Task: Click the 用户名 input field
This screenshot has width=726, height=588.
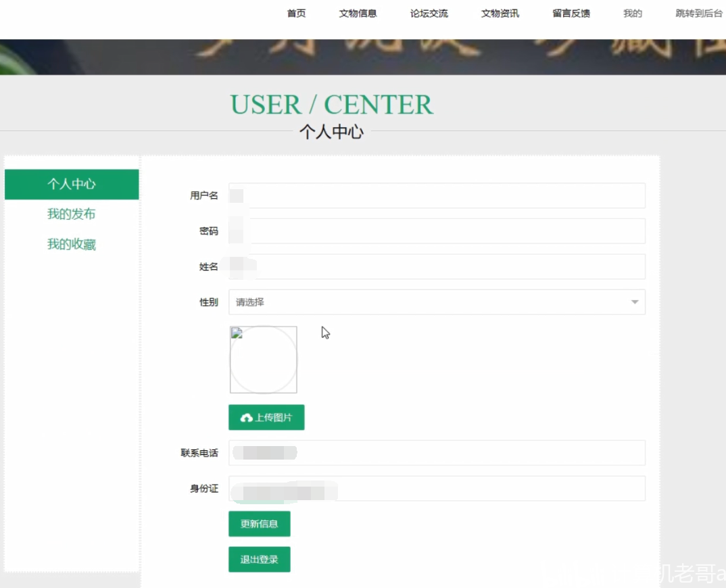Action: [x=437, y=195]
